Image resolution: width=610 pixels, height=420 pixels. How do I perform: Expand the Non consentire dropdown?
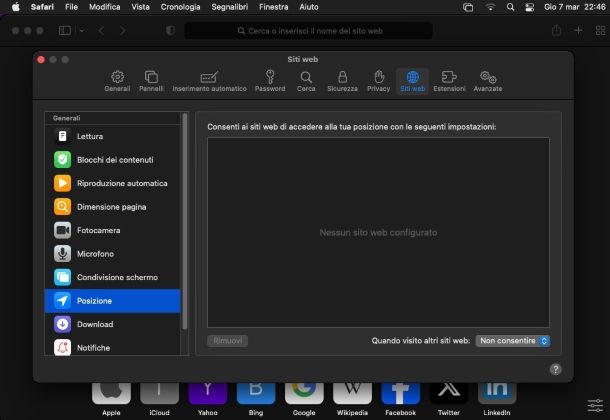point(514,341)
